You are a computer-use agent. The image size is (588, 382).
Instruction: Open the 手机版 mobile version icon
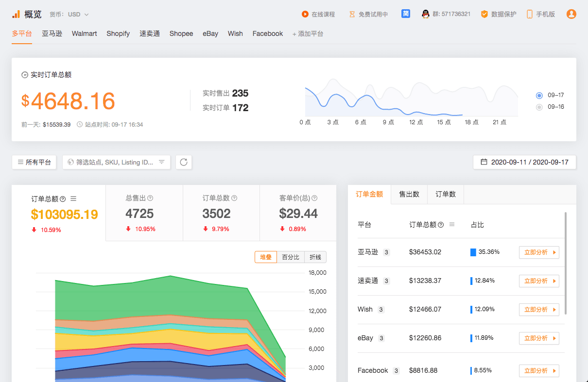tap(529, 14)
